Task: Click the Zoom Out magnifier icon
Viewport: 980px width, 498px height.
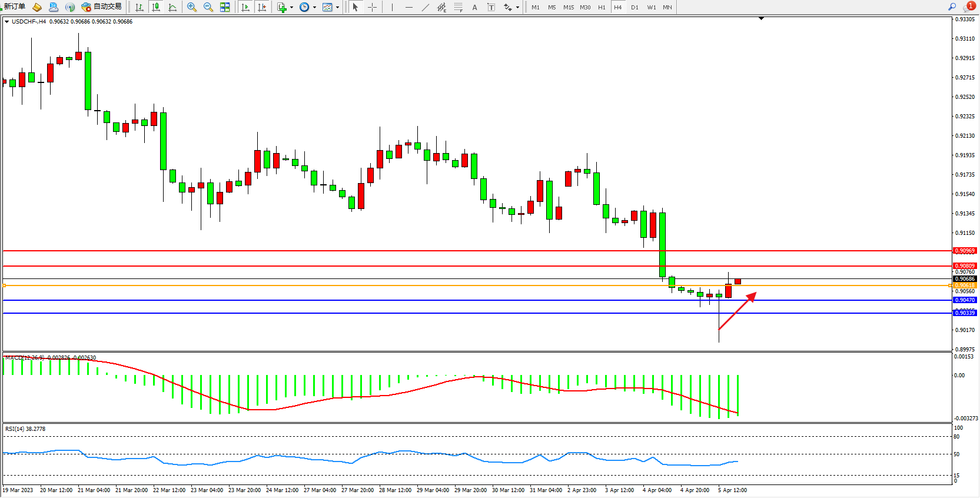Action: tap(208, 7)
